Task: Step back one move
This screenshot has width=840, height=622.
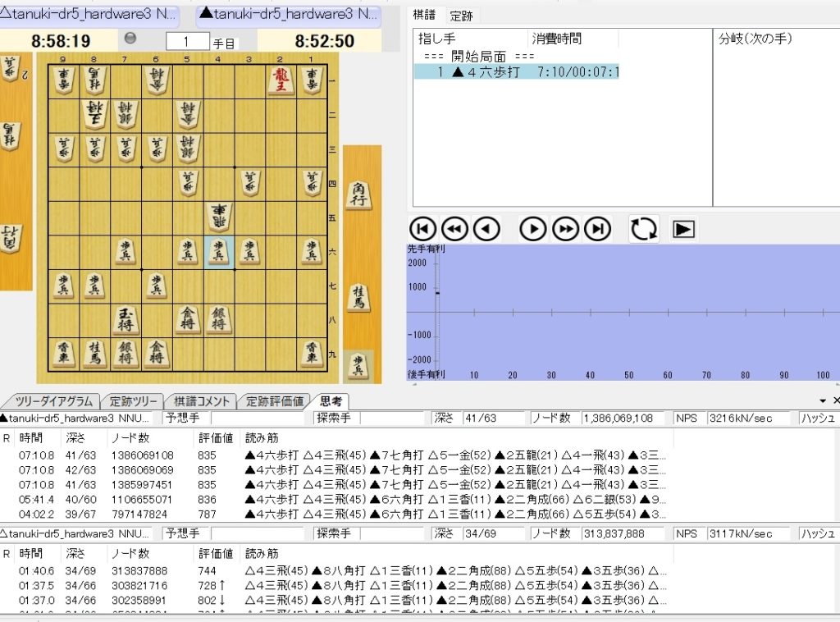Action: [486, 229]
